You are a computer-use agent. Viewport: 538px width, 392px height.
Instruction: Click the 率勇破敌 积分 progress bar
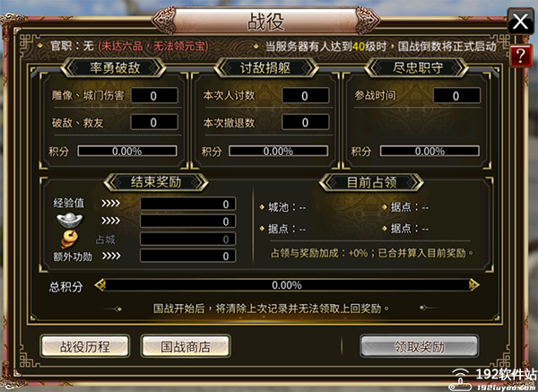click(x=127, y=151)
